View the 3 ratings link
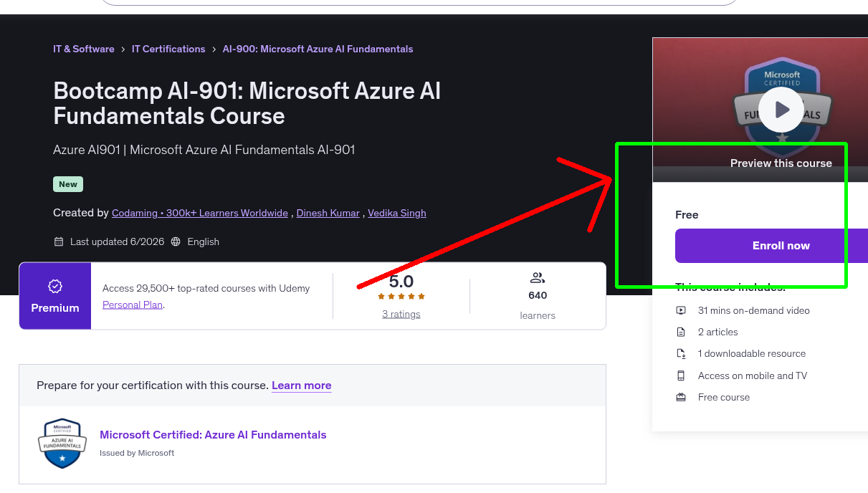Screen dimensions: 868x493 tap(401, 315)
